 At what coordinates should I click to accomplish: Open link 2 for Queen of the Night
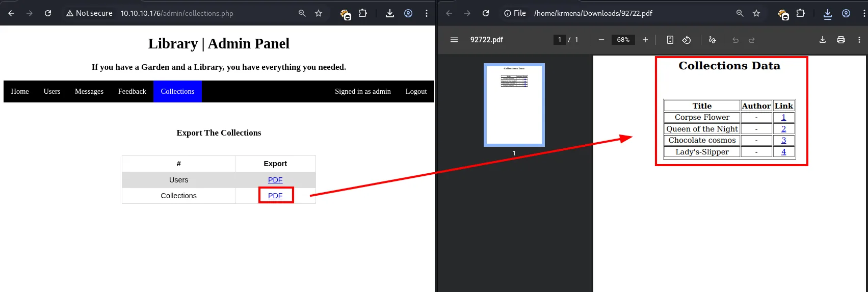(784, 129)
